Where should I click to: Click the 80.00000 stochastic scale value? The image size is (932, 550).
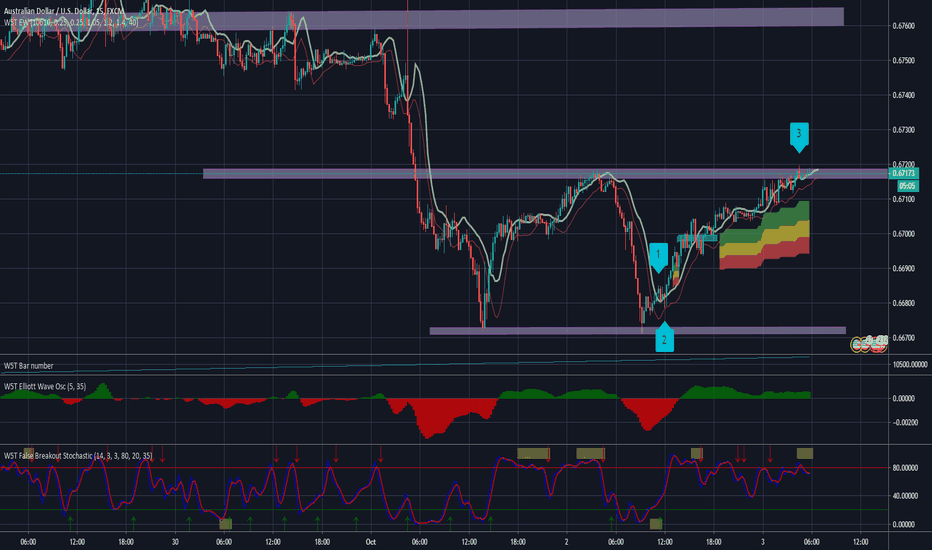(905, 468)
